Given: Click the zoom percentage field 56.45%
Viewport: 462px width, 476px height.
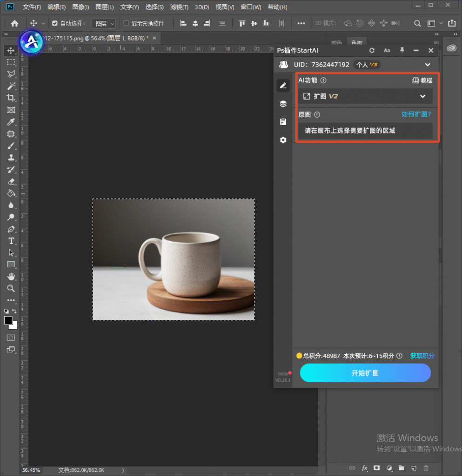Looking at the screenshot, I should [31, 470].
